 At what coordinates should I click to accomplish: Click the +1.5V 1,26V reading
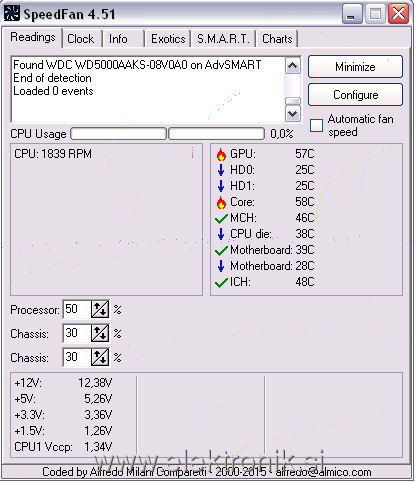pyautogui.click(x=63, y=431)
